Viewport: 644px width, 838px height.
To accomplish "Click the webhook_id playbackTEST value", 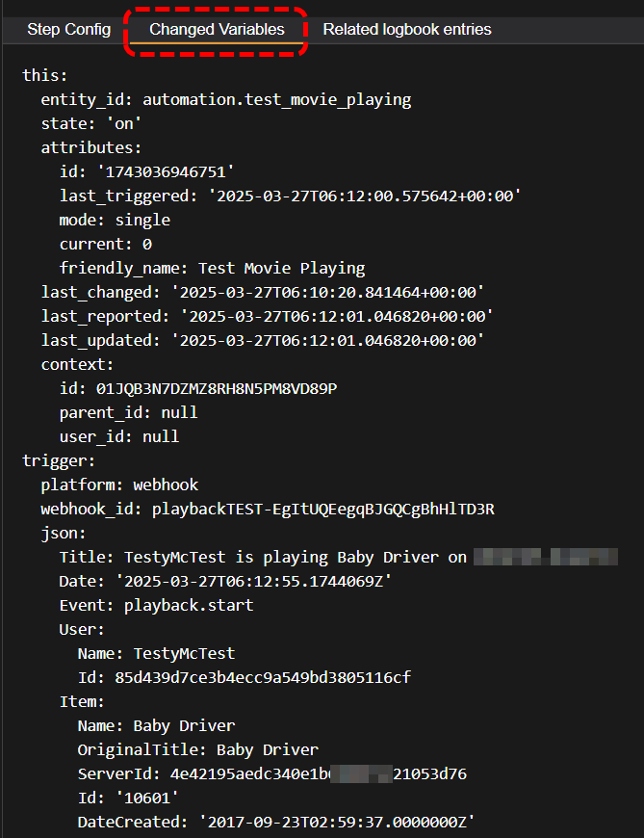I will pyautogui.click(x=329, y=509).
